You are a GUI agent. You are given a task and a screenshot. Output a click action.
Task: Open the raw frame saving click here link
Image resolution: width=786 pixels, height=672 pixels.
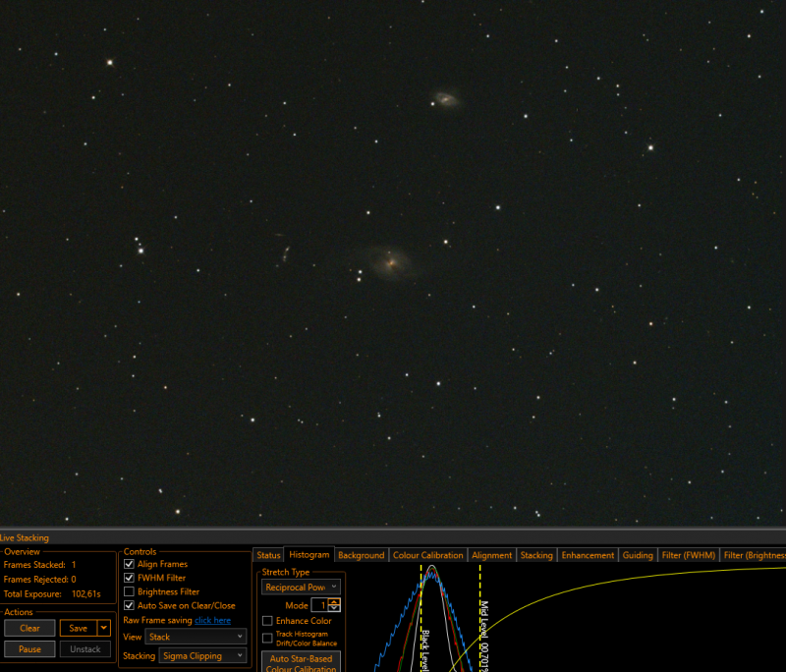click(212, 620)
